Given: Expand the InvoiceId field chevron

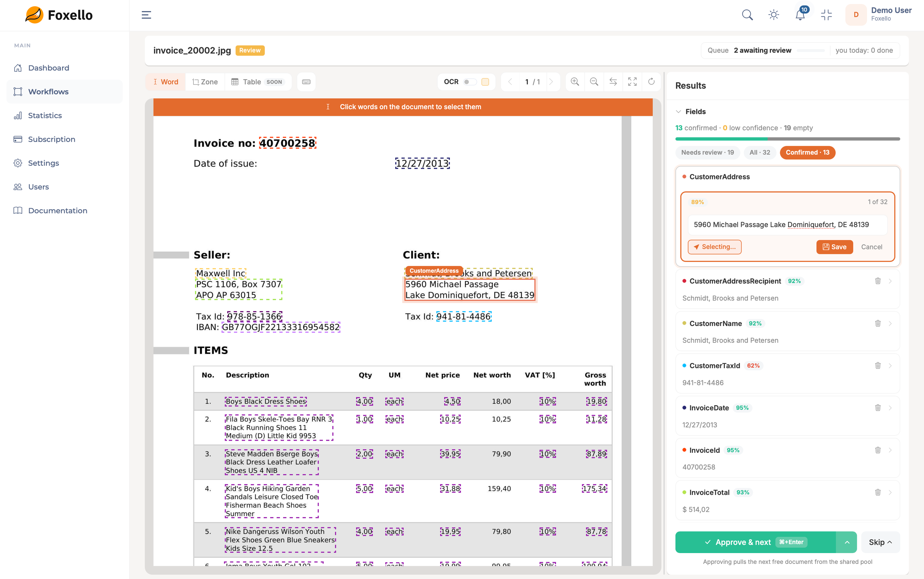Looking at the screenshot, I should click(x=890, y=450).
